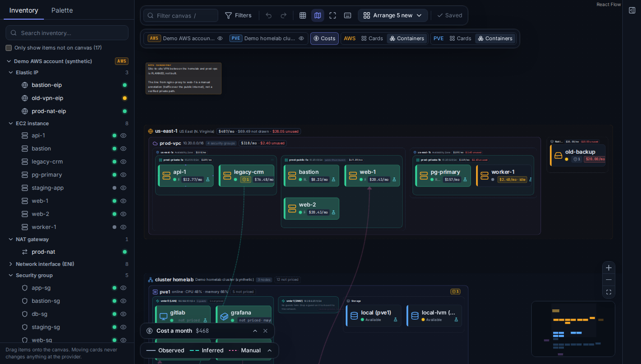Click the redo arrow in canvas toolbar
Screen dimensions: 641x364
tap(284, 15)
